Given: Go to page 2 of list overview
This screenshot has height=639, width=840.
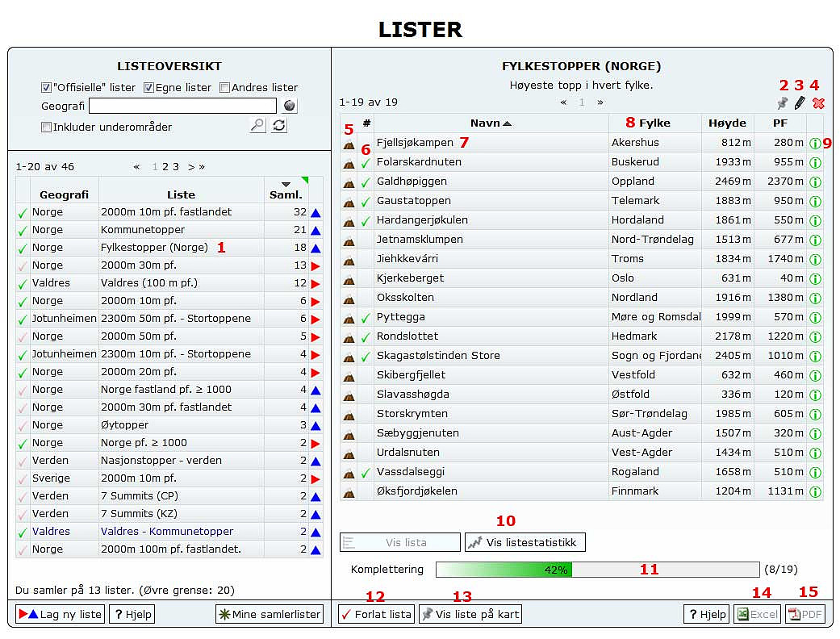Looking at the screenshot, I should [165, 166].
